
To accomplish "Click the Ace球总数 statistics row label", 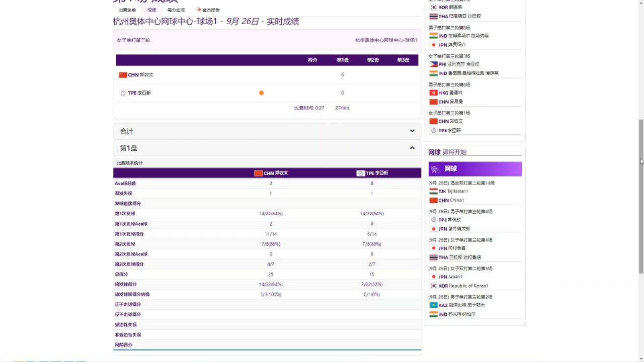I will tap(125, 184).
